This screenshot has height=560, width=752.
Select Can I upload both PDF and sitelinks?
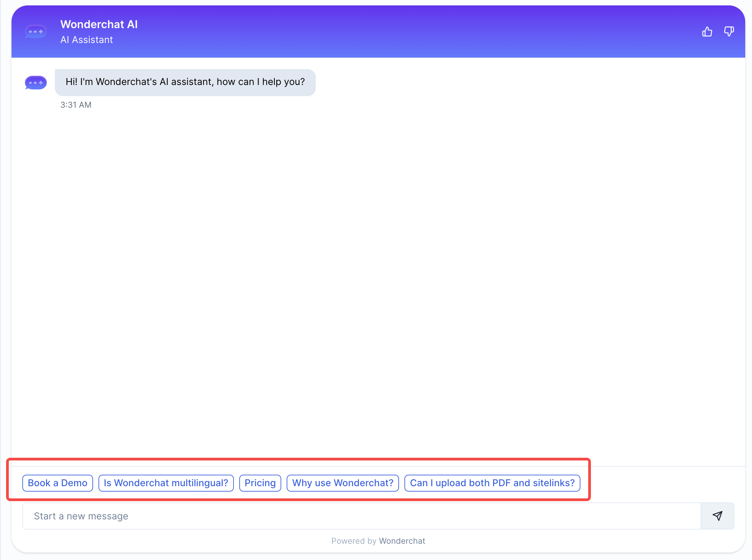click(x=492, y=483)
